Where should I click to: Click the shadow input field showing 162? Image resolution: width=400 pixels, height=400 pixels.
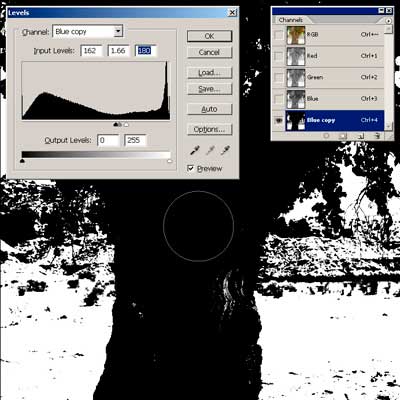click(x=91, y=51)
